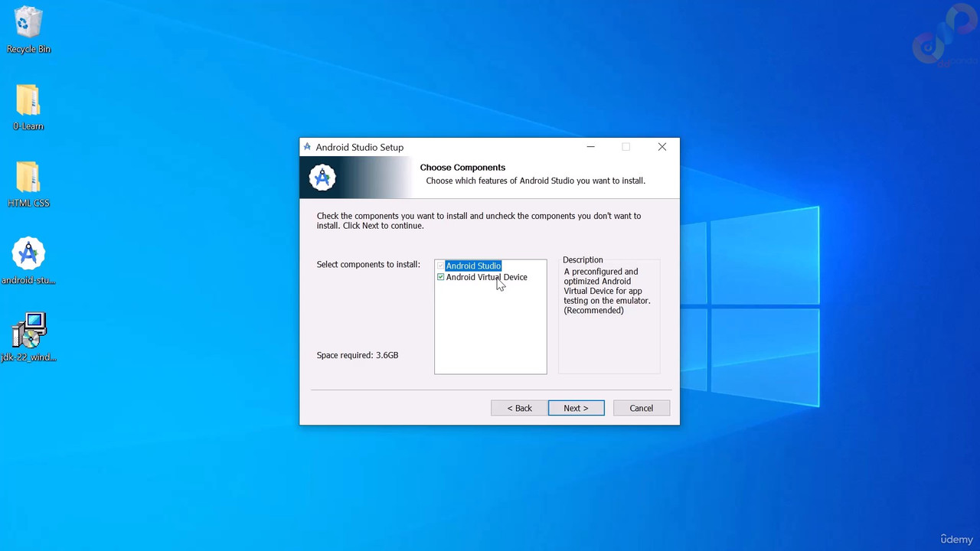Minimize the Android Studio Setup window

coord(590,147)
